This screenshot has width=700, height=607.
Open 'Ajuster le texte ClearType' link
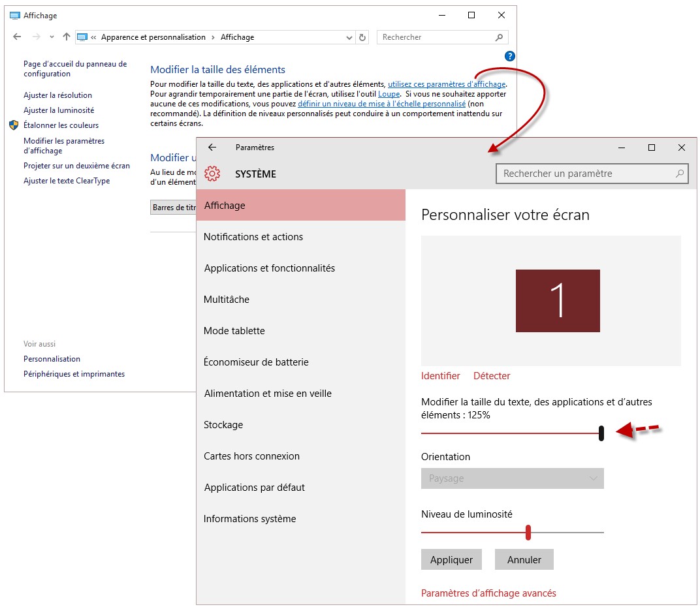[67, 181]
